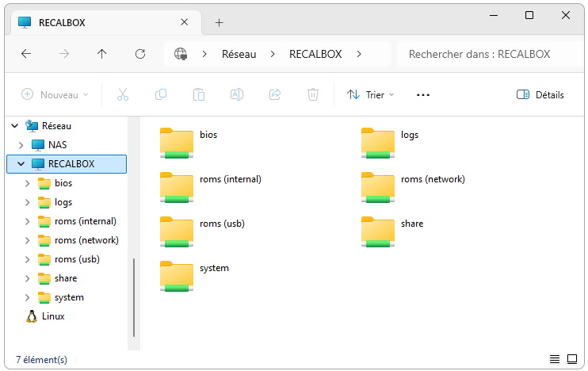
Task: Click the Paste clipboard icon
Action: point(199,94)
